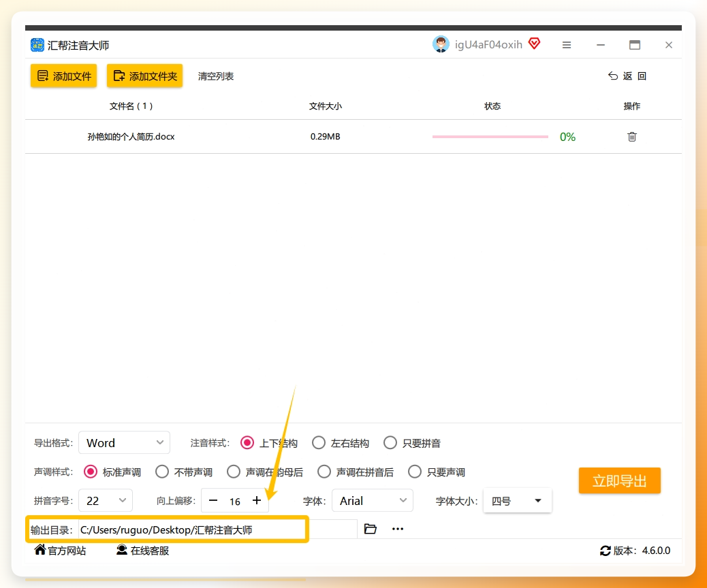Select 声调在拼音后 tone style
The width and height of the screenshot is (707, 588).
click(x=356, y=472)
